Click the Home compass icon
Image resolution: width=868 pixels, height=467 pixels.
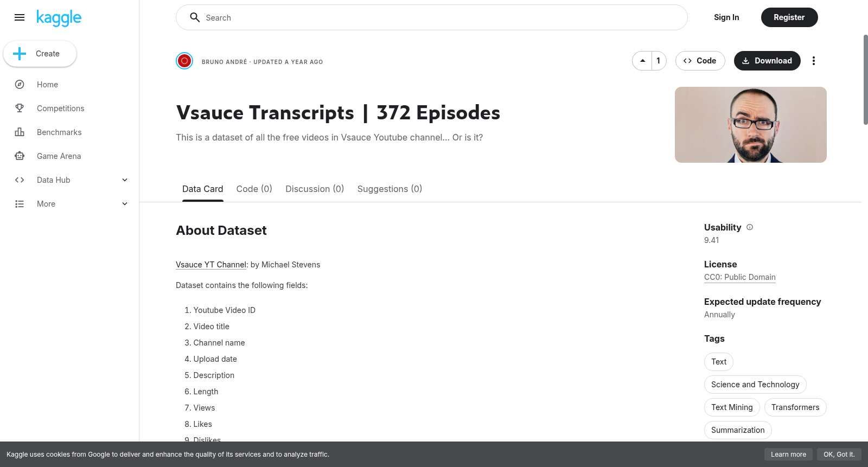(x=20, y=85)
